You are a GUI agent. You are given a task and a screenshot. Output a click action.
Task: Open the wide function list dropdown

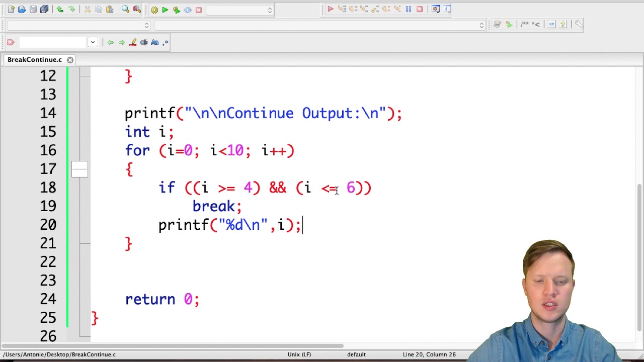[x=320, y=25]
